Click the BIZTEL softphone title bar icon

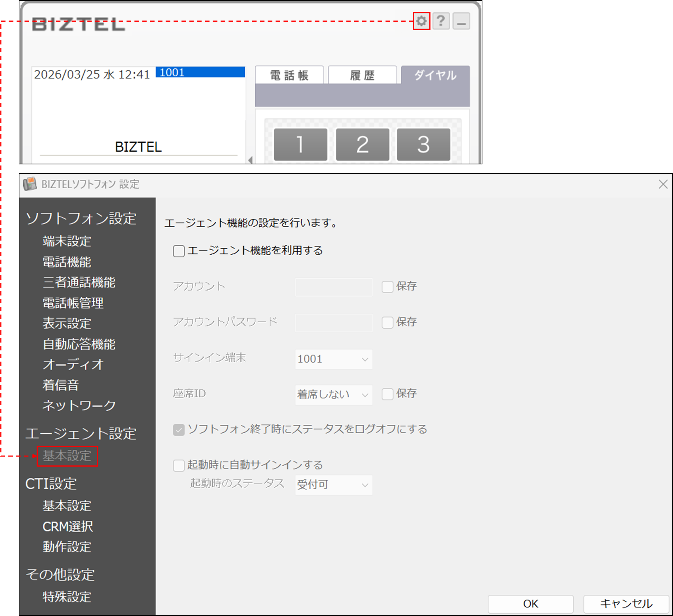pyautogui.click(x=30, y=184)
